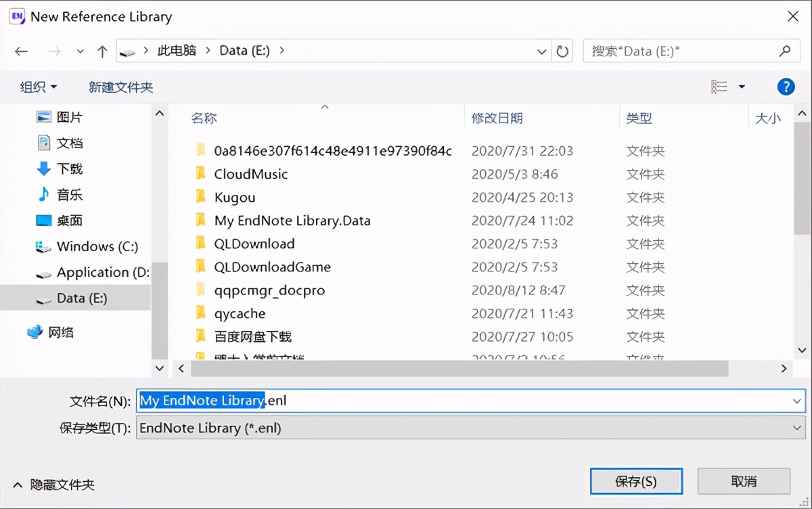Click the navigation pane scroll-up arrow
The height and width of the screenshot is (509, 812).
pos(160,114)
